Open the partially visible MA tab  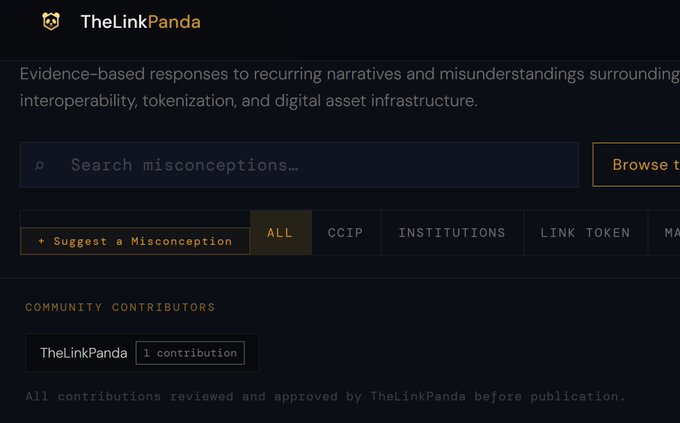pos(664,233)
